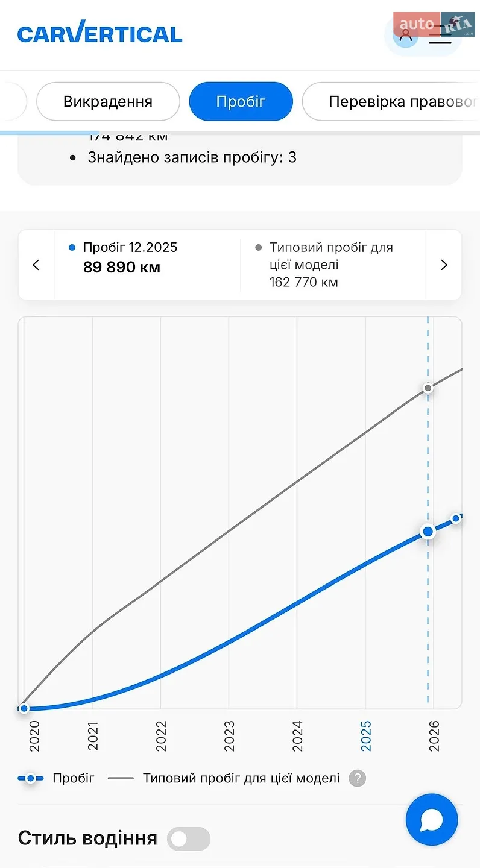This screenshot has height=868, width=480.
Task: Click the carVertical logo
Action: coord(100,34)
